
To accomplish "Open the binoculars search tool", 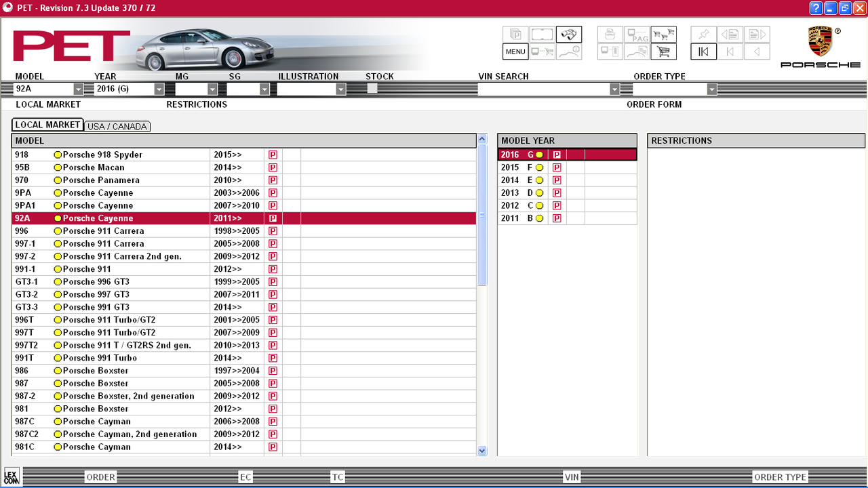I will [x=568, y=35].
